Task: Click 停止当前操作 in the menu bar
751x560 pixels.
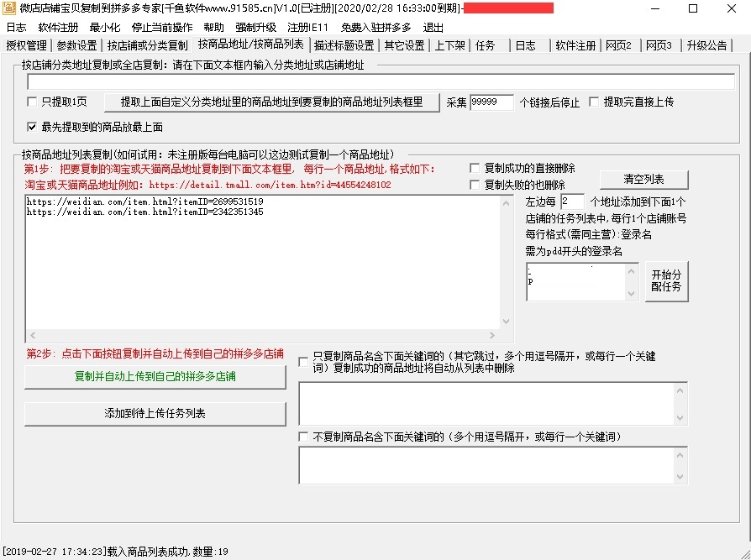Action: 162,27
